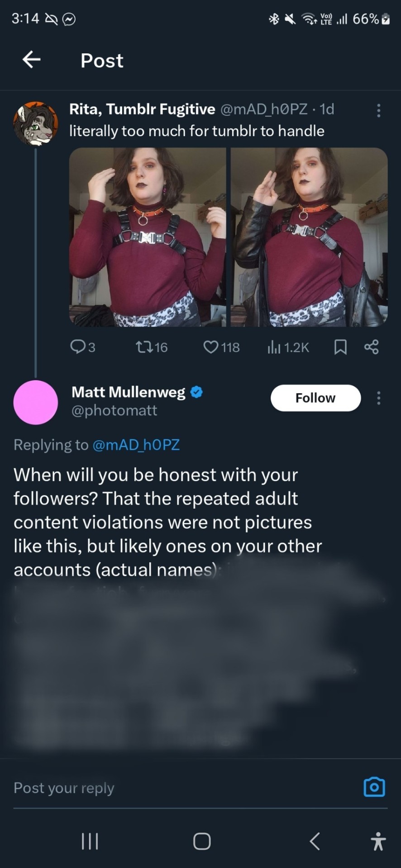Image resolution: width=401 pixels, height=868 pixels.
Task: Open more options for Matt Mullenweg's reply
Action: pyautogui.click(x=379, y=398)
